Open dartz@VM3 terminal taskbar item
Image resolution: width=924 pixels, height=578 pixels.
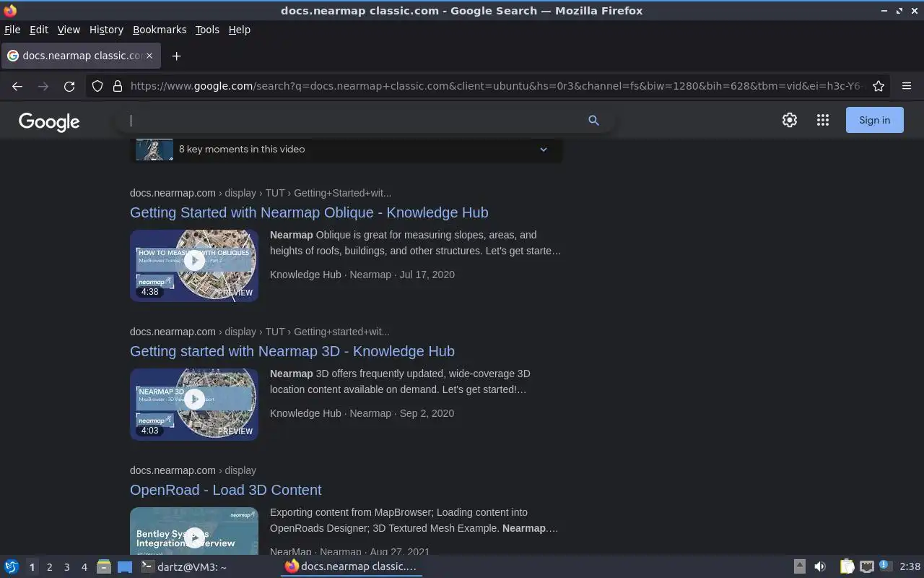coord(183,567)
